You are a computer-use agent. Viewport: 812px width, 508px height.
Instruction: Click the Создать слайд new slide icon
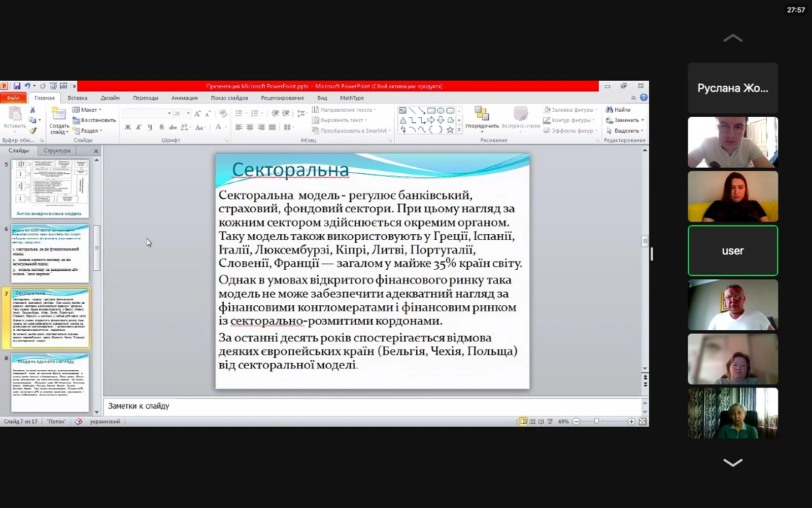click(x=59, y=116)
